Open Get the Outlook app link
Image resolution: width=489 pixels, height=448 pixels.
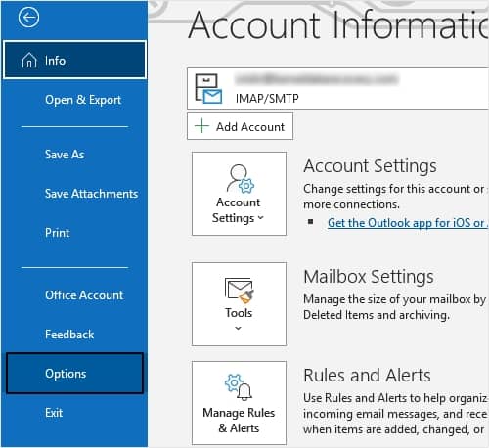408,223
